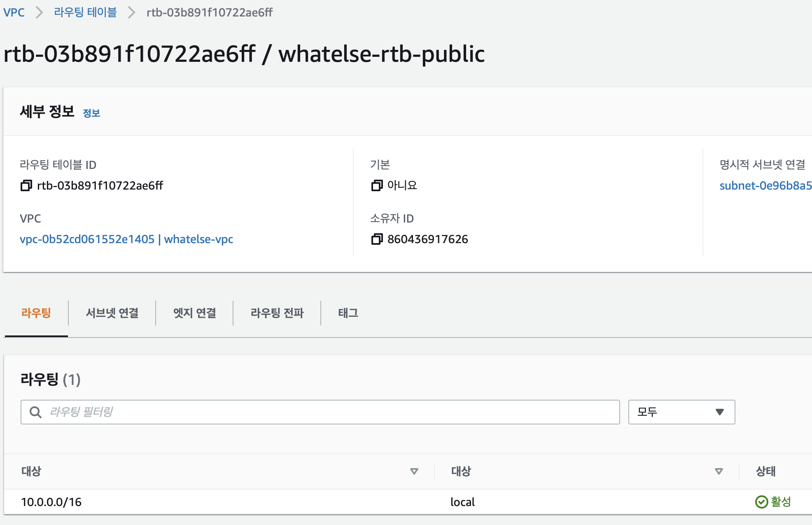Open the subnet-0e96b8a5 link
812x525 pixels.
[x=765, y=185]
